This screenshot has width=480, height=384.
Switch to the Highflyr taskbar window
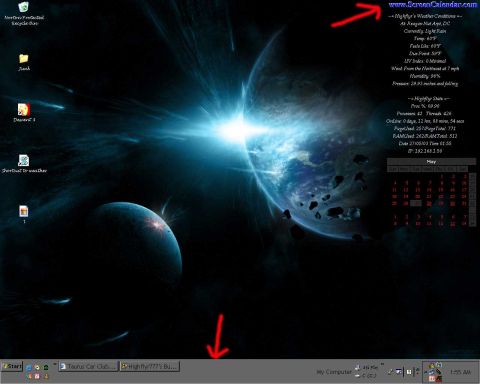click(x=149, y=366)
